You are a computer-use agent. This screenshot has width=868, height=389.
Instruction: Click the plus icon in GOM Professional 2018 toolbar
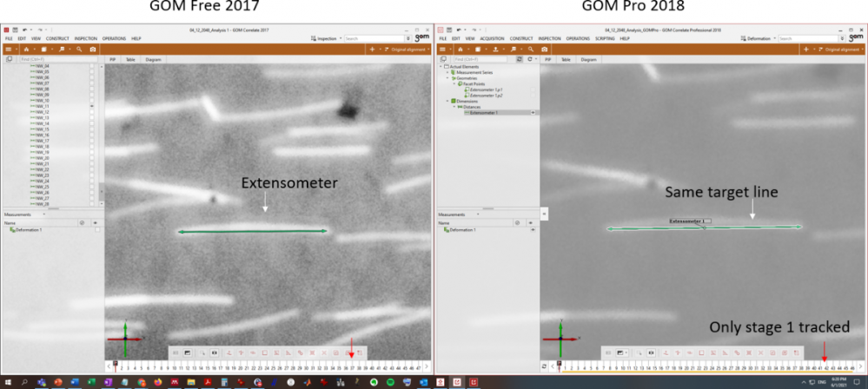click(x=806, y=49)
